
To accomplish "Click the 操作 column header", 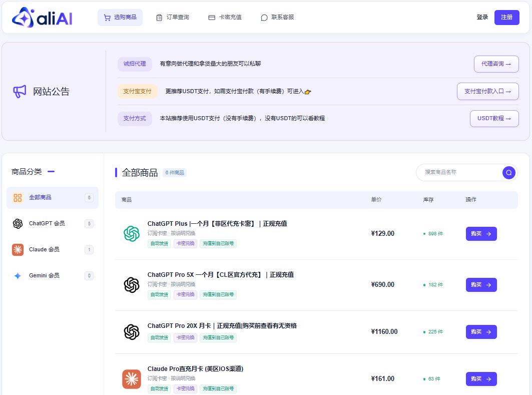I will click(471, 200).
